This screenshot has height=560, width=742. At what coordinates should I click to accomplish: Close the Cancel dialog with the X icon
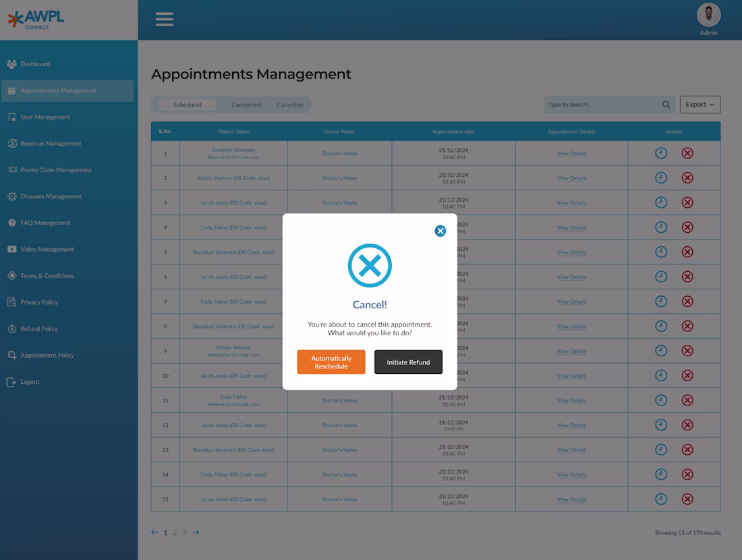tap(440, 231)
